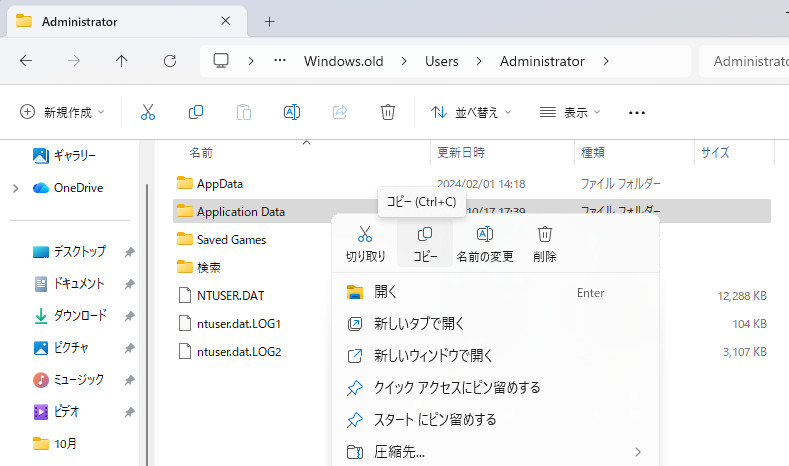789x466 pixels.
Task: Click the Cut scissors icon in toolbar
Action: coord(147,112)
